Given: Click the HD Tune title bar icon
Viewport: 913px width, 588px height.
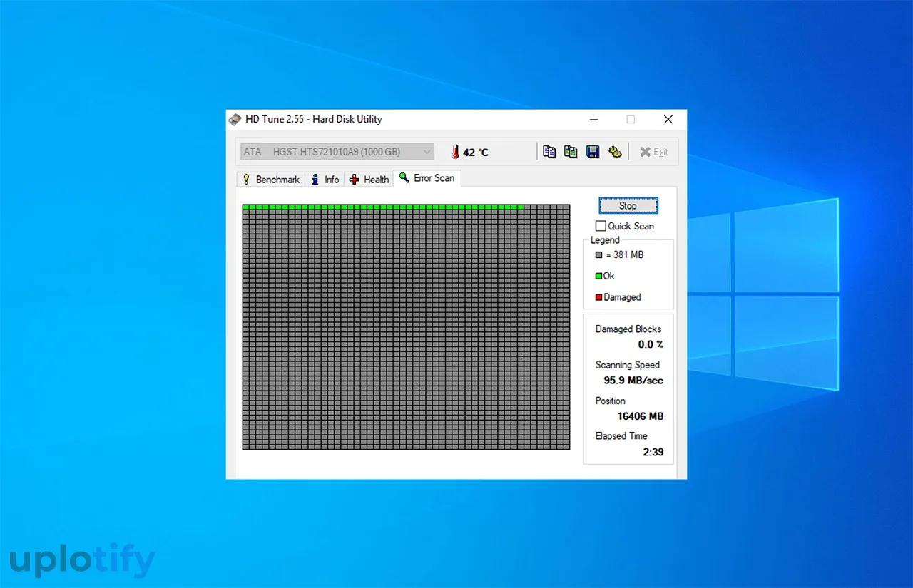Looking at the screenshot, I should pos(235,119).
